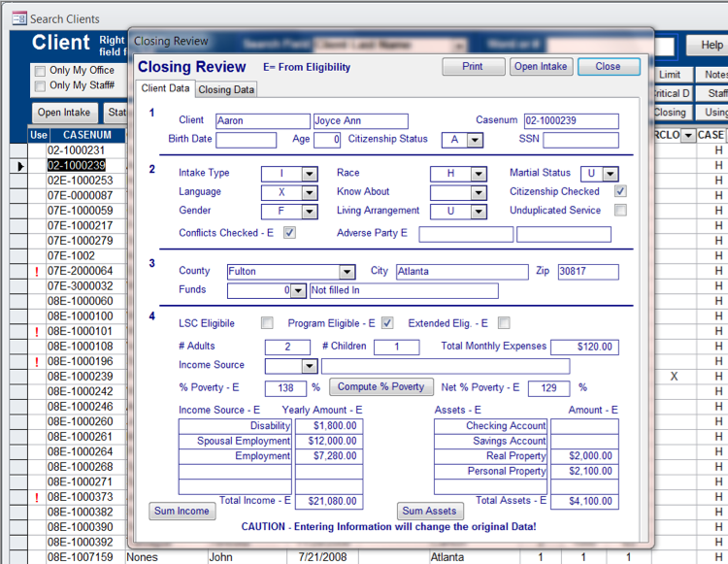Enable the Only My Staff# checkbox
This screenshot has width=728, height=564.
40,86
